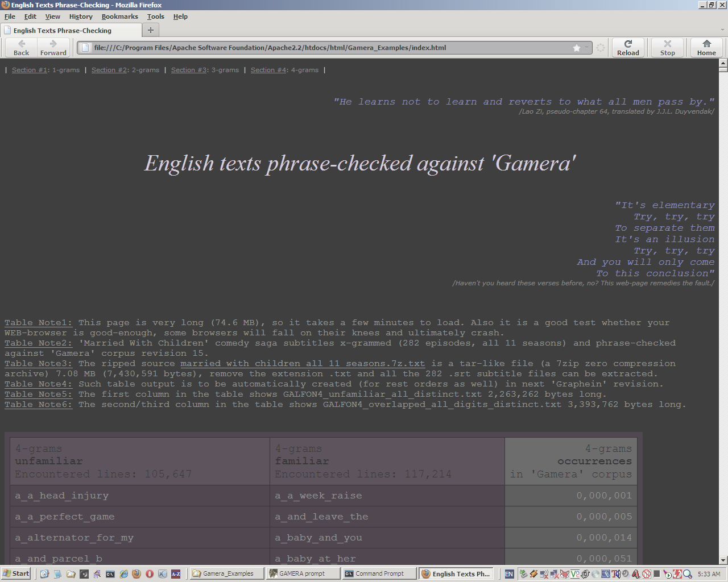The width and height of the screenshot is (728, 582).
Task: Click the folder quick launch icon
Action: click(x=71, y=573)
